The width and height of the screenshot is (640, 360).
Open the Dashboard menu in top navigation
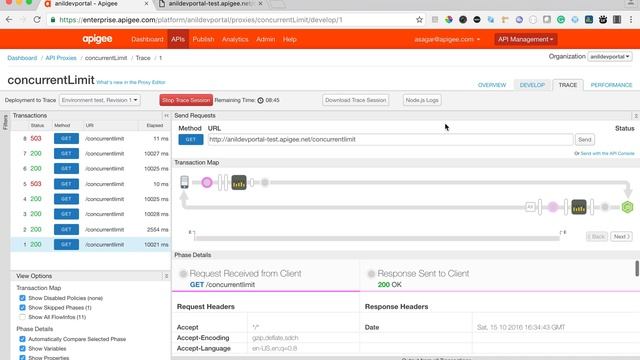pos(147,39)
